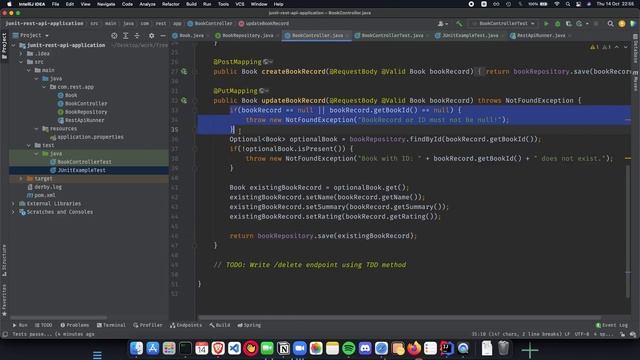Screen dimensions: 640x360
Task: Open Trash in the dock
Action: pos(504,348)
